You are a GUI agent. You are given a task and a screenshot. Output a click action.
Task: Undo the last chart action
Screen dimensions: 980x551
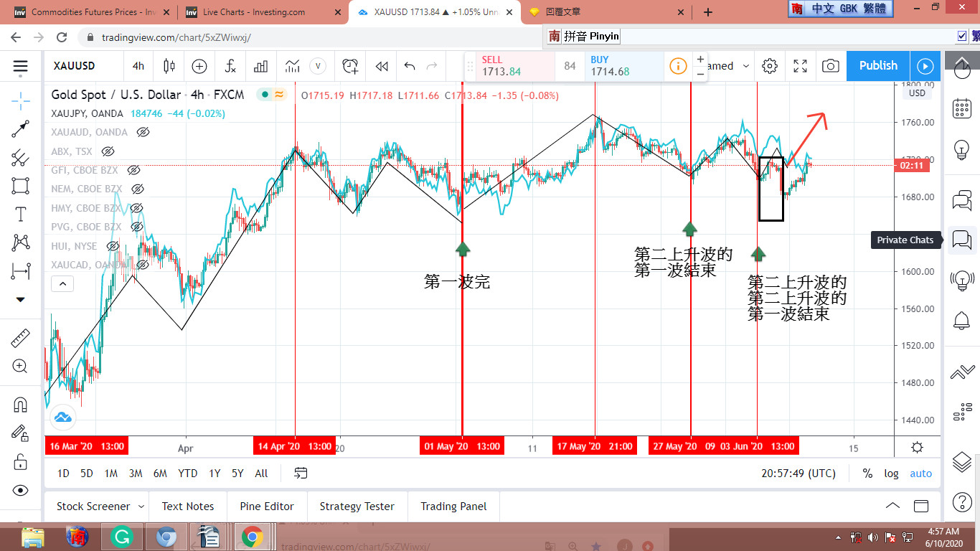tap(410, 66)
